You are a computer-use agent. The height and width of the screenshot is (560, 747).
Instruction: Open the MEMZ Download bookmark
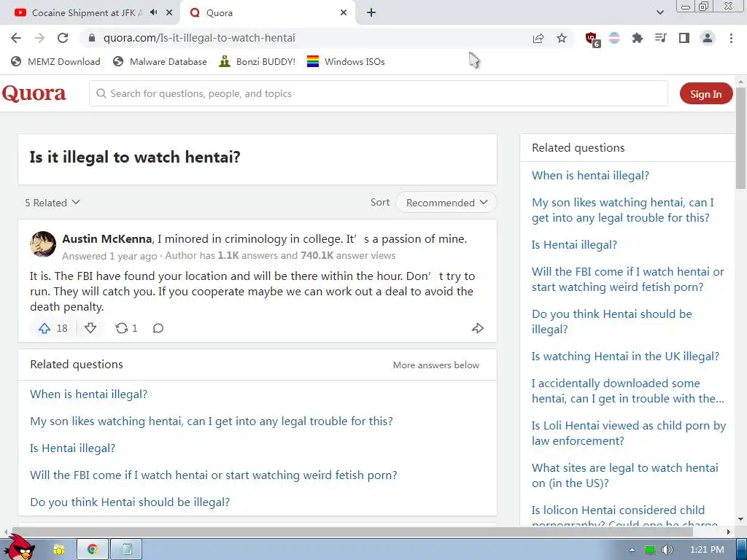(x=55, y=62)
